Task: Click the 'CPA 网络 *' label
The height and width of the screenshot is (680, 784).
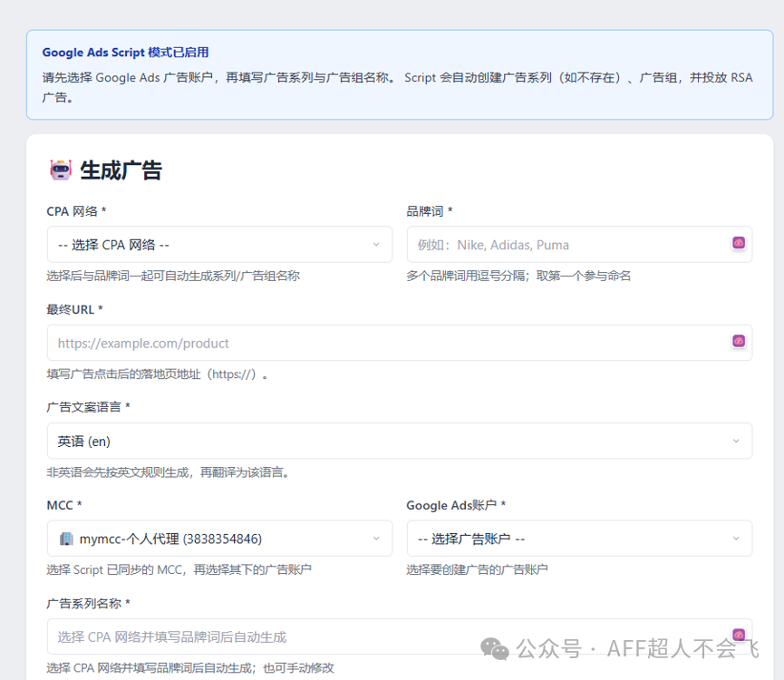Action: tap(76, 211)
